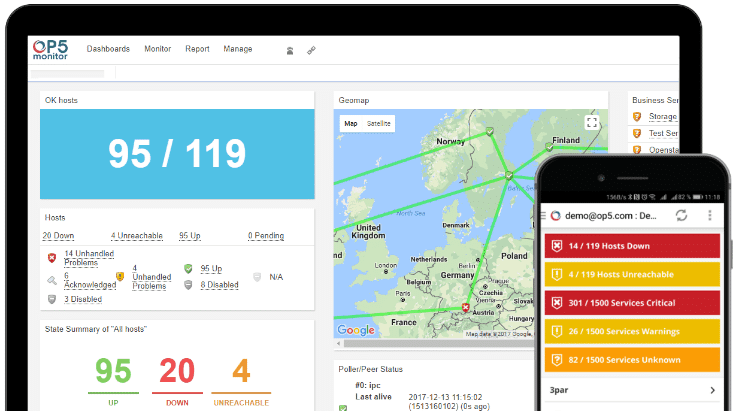Click the green host marker in Norway
Screen dimensions: 737x411
tap(490, 131)
